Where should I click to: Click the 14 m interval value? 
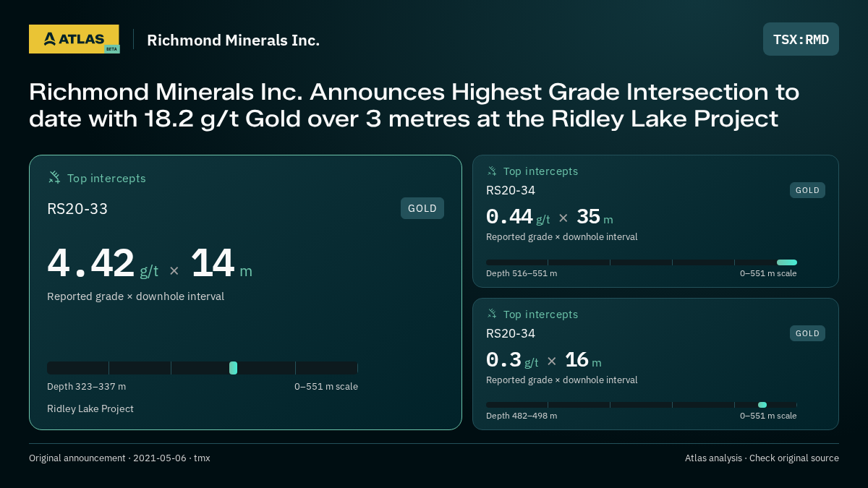pos(221,264)
